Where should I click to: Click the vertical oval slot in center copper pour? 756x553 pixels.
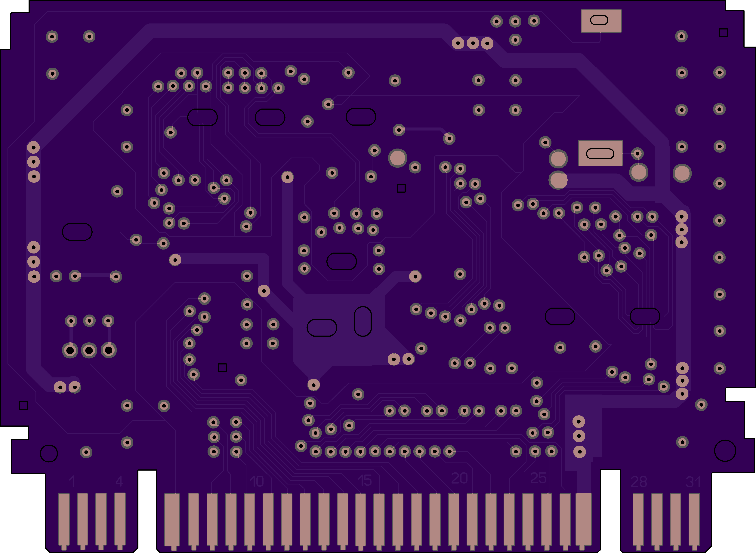tap(363, 321)
